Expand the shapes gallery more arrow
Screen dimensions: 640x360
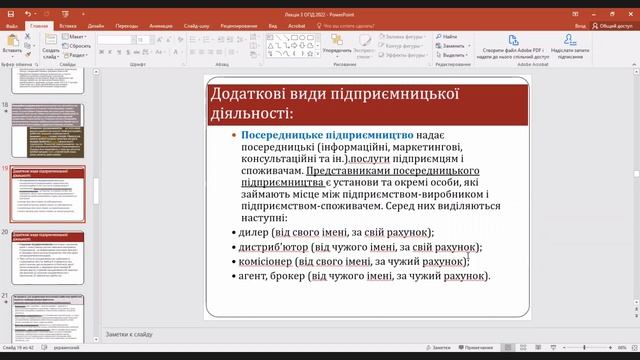point(318,54)
